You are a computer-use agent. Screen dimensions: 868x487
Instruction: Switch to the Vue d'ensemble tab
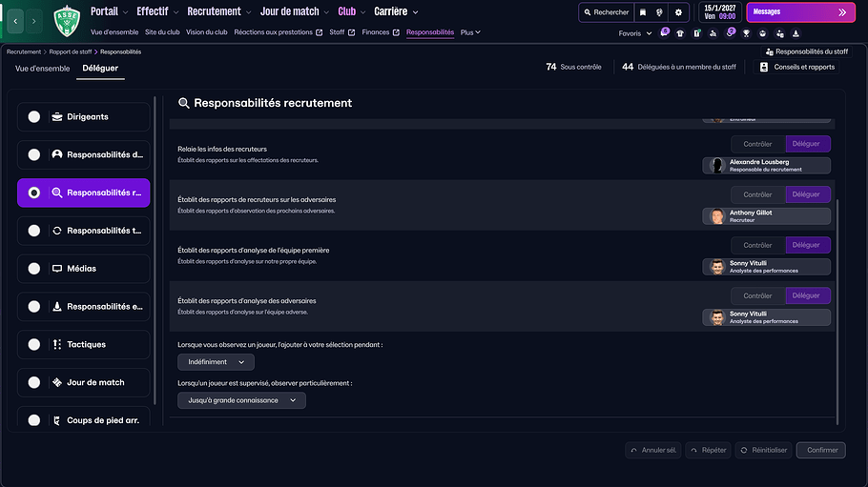click(43, 68)
